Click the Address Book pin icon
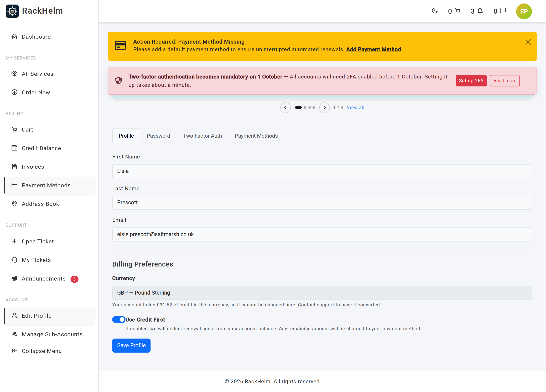 click(14, 204)
